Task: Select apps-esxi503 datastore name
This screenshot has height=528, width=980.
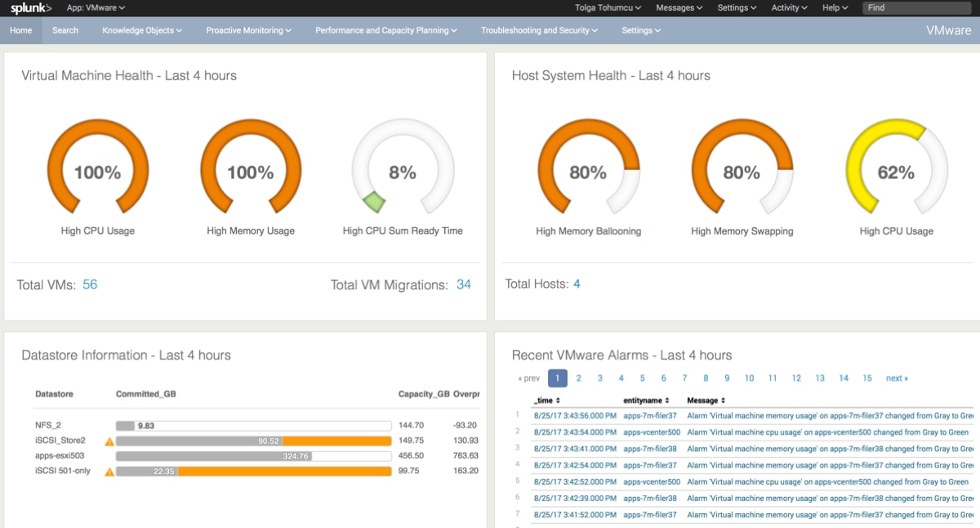Action: [x=60, y=456]
